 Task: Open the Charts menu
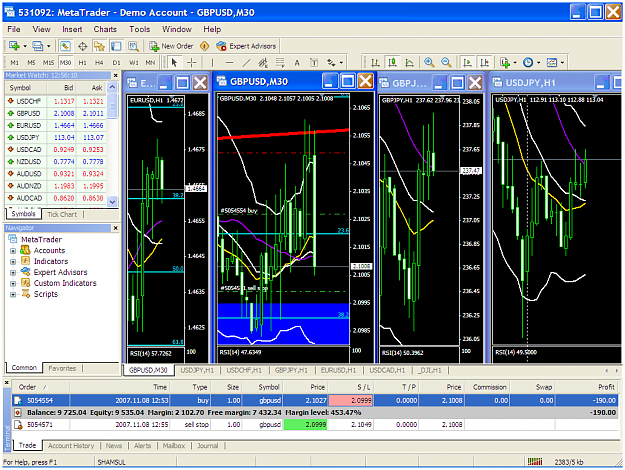[105, 29]
